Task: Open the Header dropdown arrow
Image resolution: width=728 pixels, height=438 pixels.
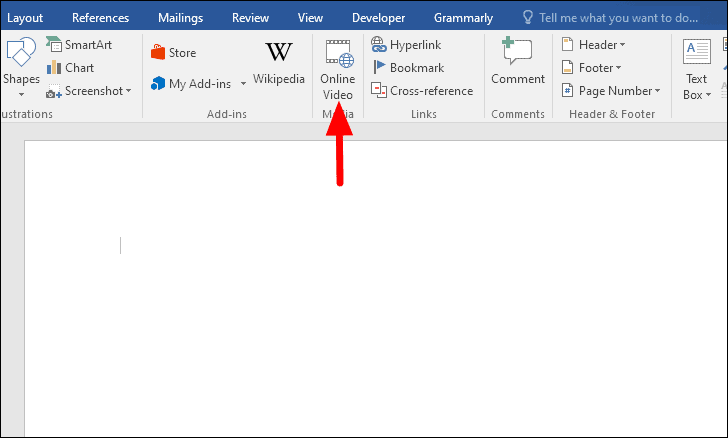Action: [623, 45]
